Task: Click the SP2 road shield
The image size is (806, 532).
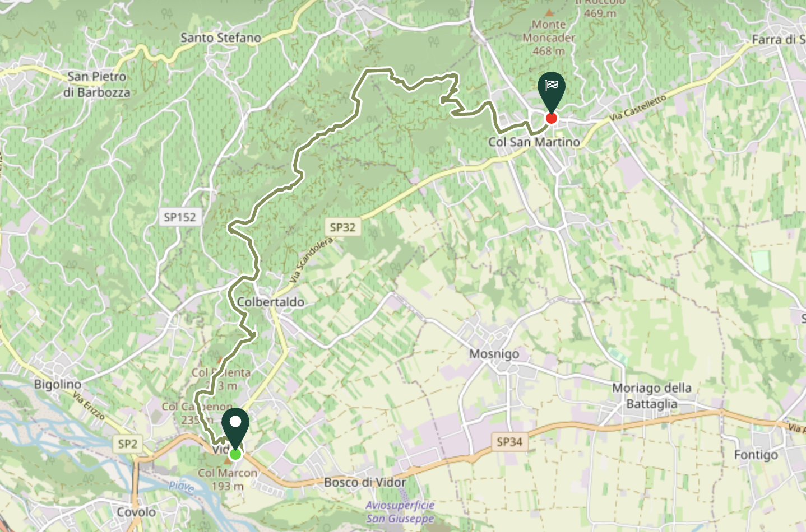Action: pyautogui.click(x=128, y=444)
